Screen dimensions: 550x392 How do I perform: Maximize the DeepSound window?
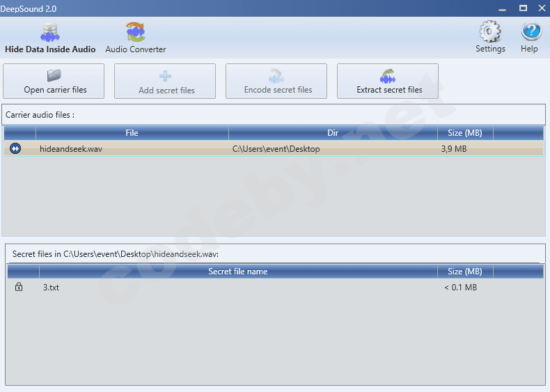523,8
